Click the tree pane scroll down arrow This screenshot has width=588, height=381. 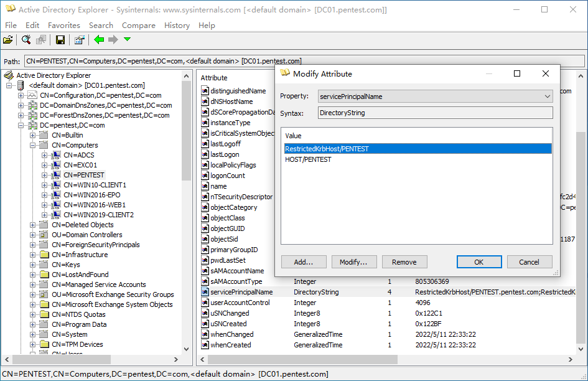pyautogui.click(x=187, y=349)
